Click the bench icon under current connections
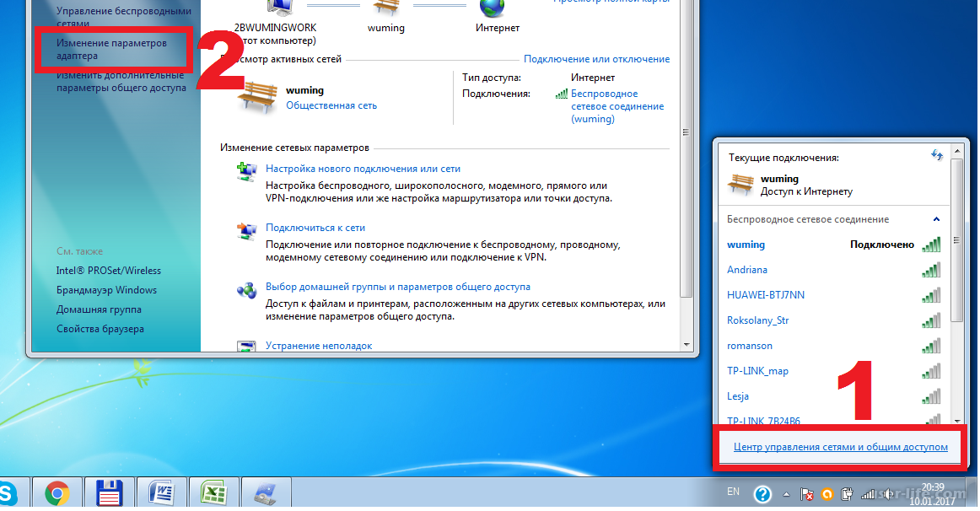This screenshot has width=980, height=511. pos(740,185)
